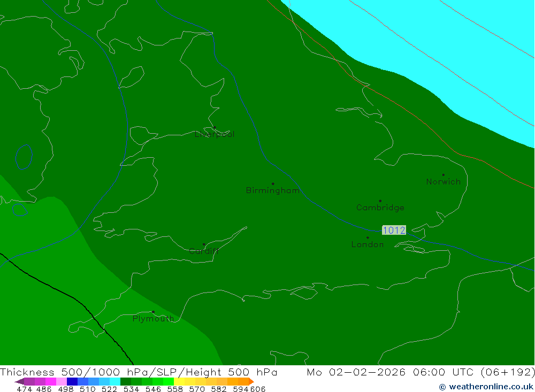Click the dark green legend swatch above 534
The image size is (535, 392).
(126, 381)
